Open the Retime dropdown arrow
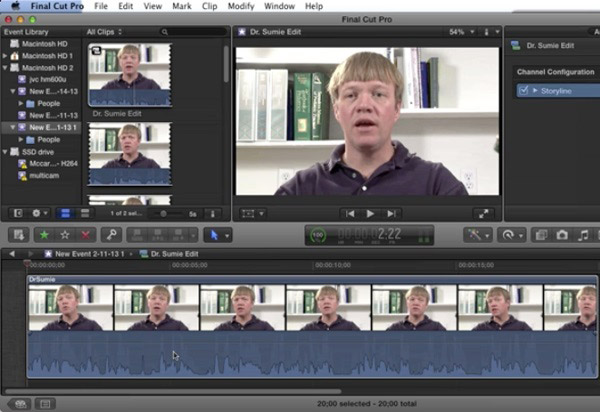Viewport: 600px width, 412px height. click(x=521, y=236)
